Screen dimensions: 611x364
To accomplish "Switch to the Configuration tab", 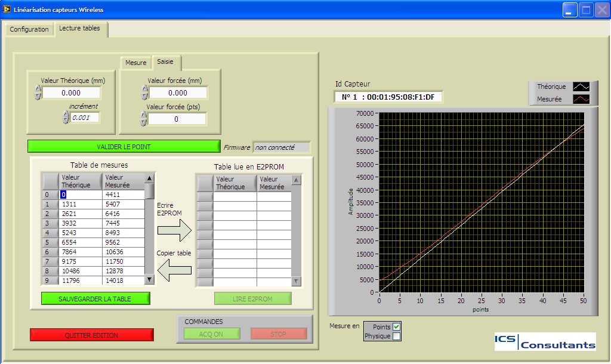I will [29, 29].
